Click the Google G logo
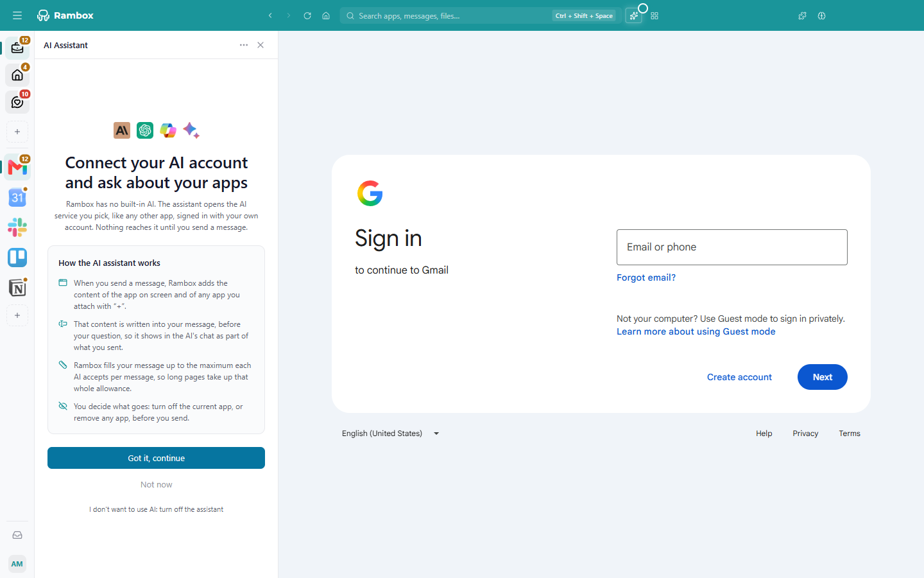Screen dimensions: 924x578 pyautogui.click(x=370, y=193)
